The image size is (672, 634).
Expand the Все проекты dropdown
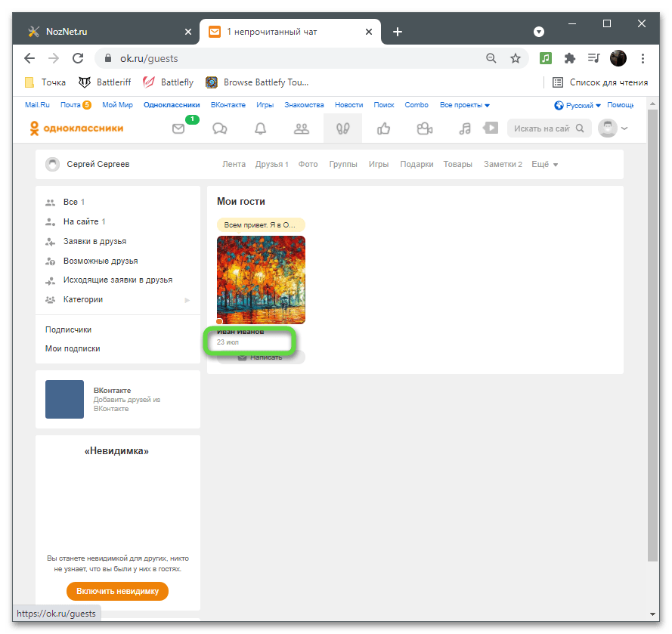(x=465, y=105)
